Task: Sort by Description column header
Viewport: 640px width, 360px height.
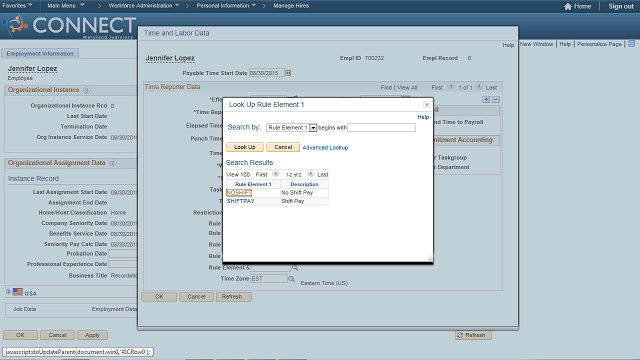Action: click(x=304, y=184)
